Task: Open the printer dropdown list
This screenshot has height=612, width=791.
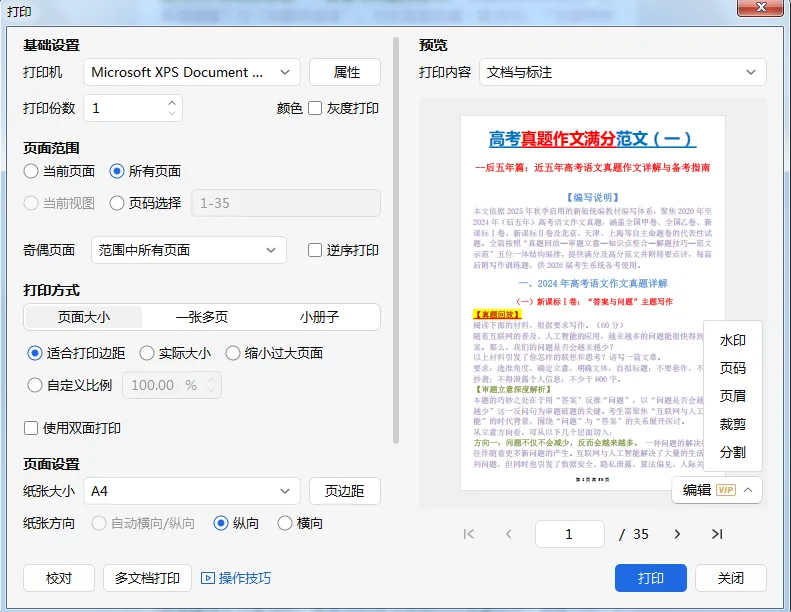Action: point(192,72)
